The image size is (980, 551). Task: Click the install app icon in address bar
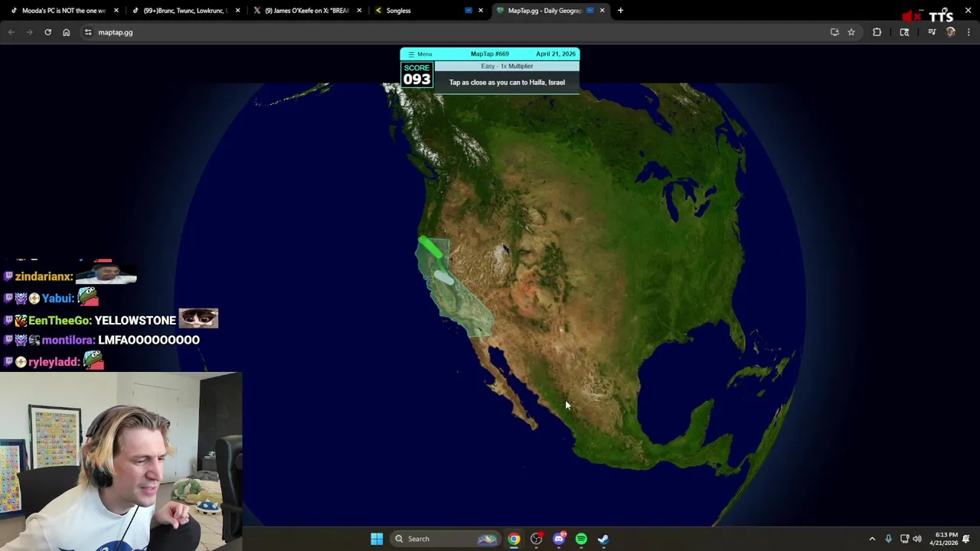(835, 32)
